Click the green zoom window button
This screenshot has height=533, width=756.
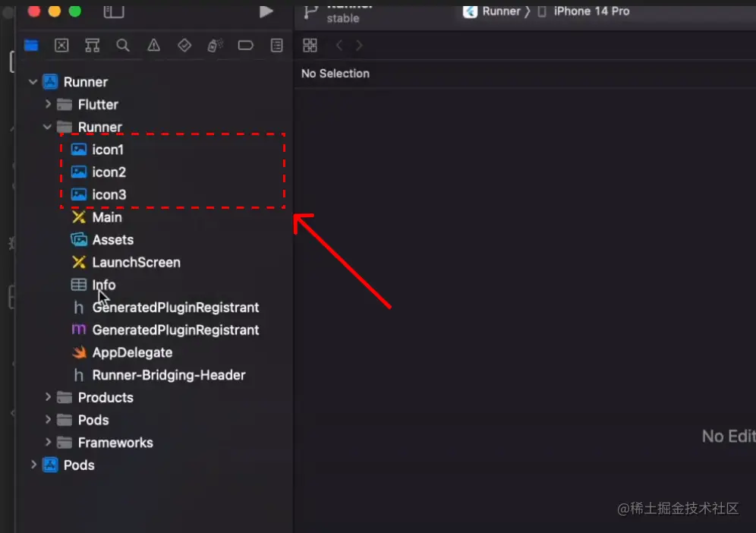point(75,11)
